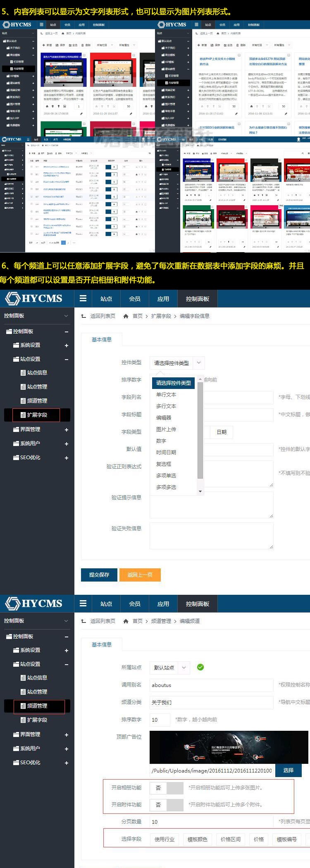Open 控制面板 sidebar header chevron on 编辑频道 page
The image size is (310, 868).
[x=66, y=621]
